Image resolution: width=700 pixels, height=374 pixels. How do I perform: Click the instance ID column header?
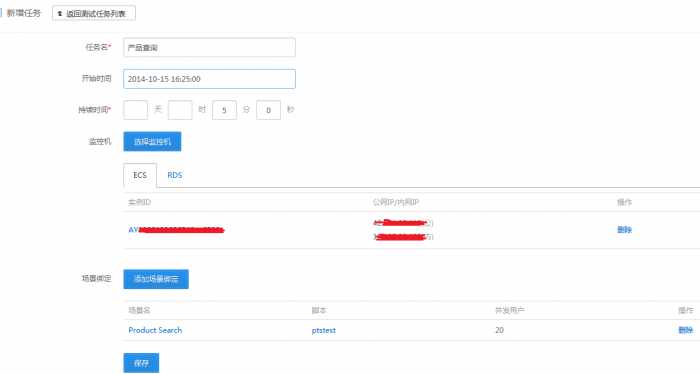click(x=139, y=202)
